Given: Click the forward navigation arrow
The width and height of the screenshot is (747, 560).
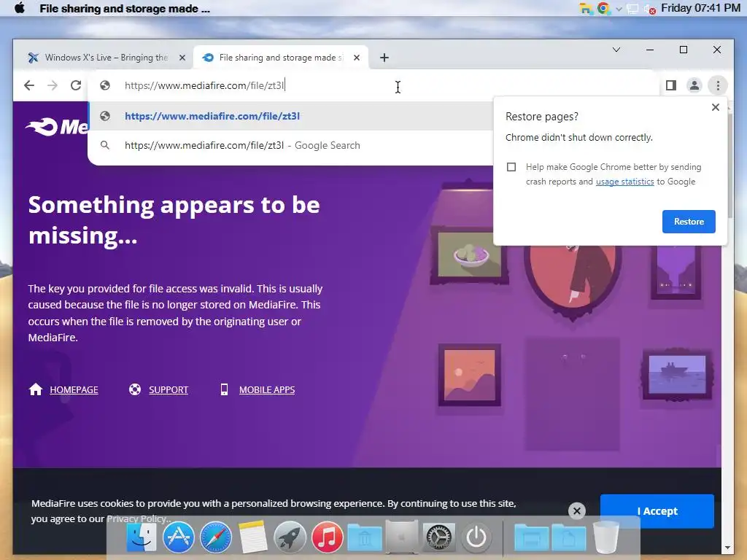Looking at the screenshot, I should pyautogui.click(x=53, y=85).
